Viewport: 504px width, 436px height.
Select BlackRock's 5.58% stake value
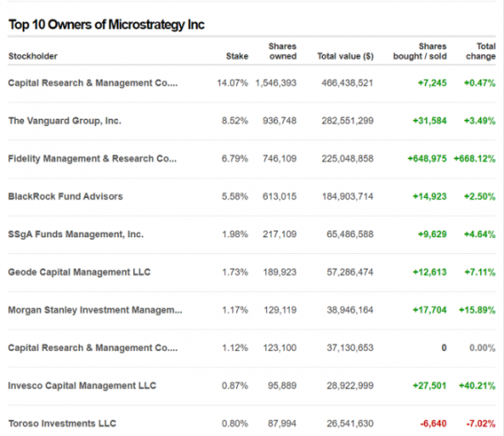(234, 196)
